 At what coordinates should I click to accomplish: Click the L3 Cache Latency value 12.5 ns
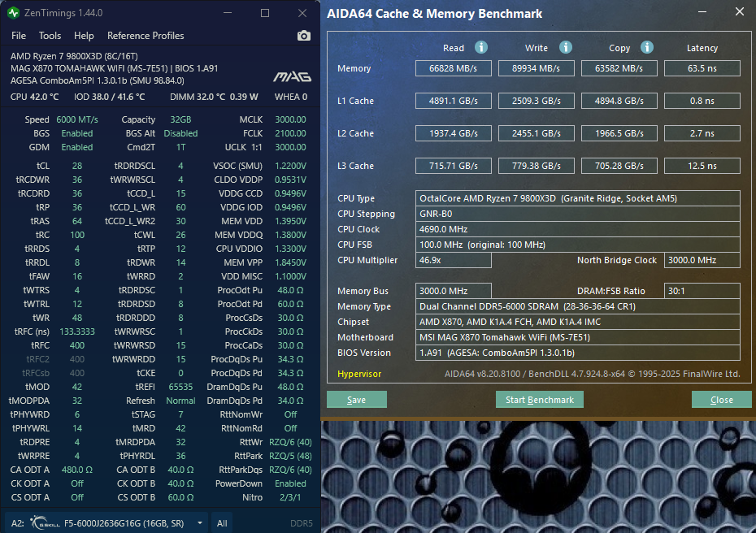tap(702, 166)
